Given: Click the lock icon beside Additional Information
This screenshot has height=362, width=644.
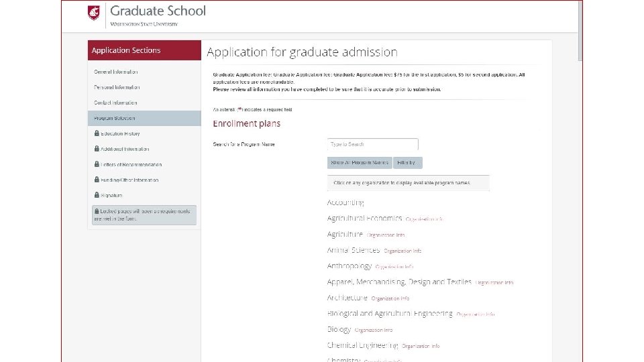Looking at the screenshot, I should coord(97,149).
